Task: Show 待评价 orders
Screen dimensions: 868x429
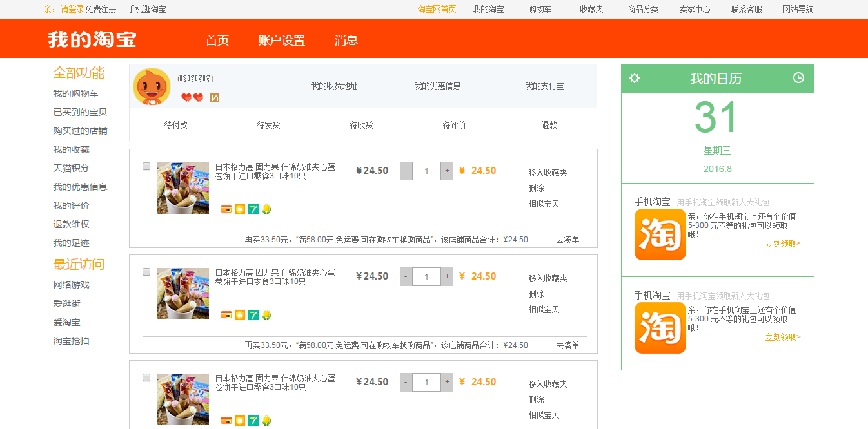Action: coord(454,125)
